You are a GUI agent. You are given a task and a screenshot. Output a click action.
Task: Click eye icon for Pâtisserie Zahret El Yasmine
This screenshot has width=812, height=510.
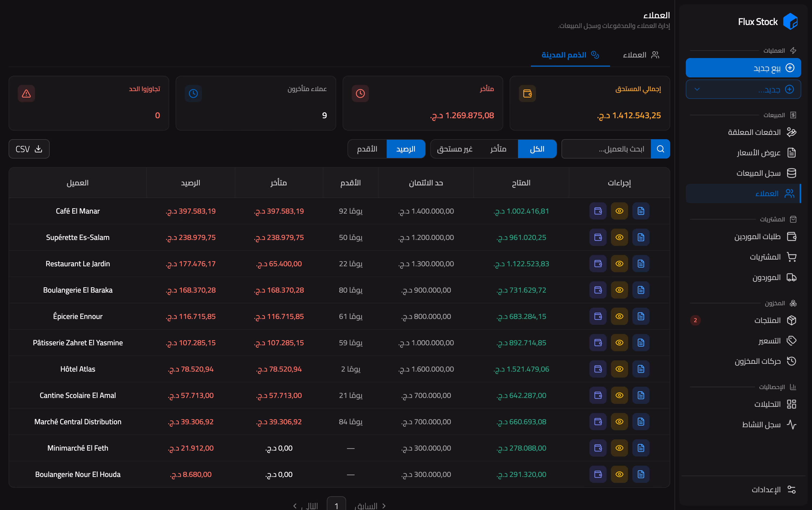click(619, 343)
